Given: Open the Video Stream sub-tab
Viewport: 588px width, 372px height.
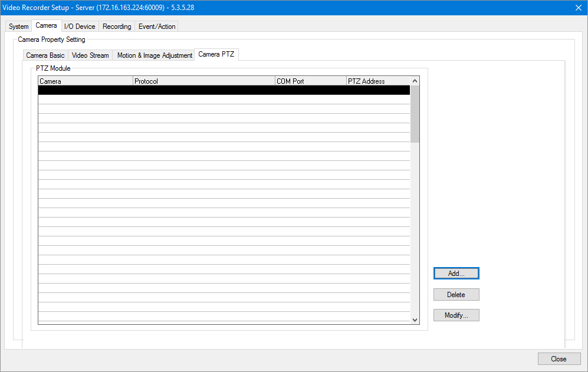Looking at the screenshot, I should [x=90, y=55].
